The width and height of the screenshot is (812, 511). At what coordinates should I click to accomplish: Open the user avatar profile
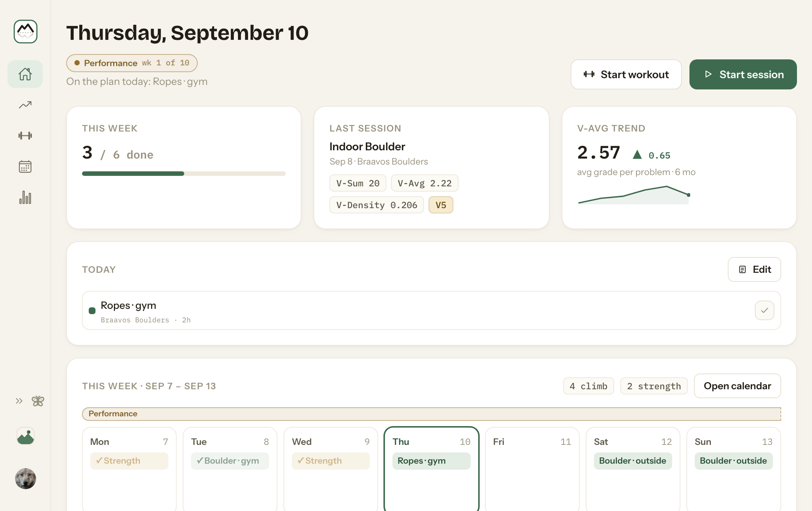26,478
